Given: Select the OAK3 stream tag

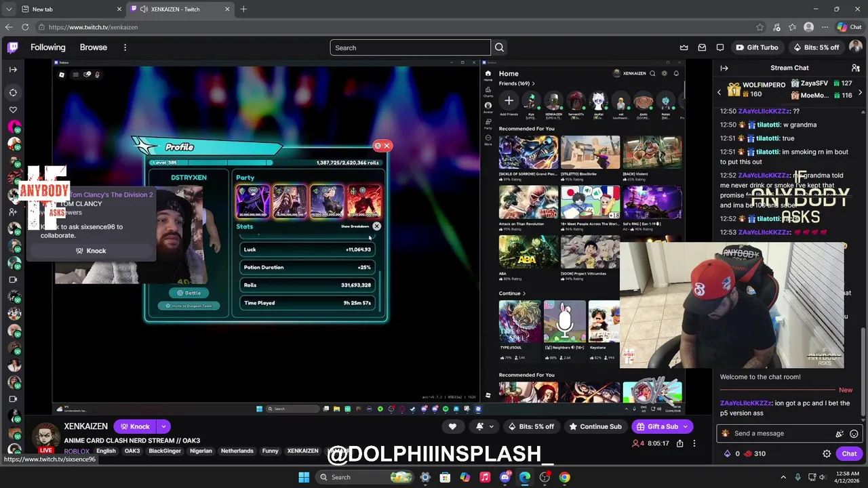Looking at the screenshot, I should [x=132, y=451].
